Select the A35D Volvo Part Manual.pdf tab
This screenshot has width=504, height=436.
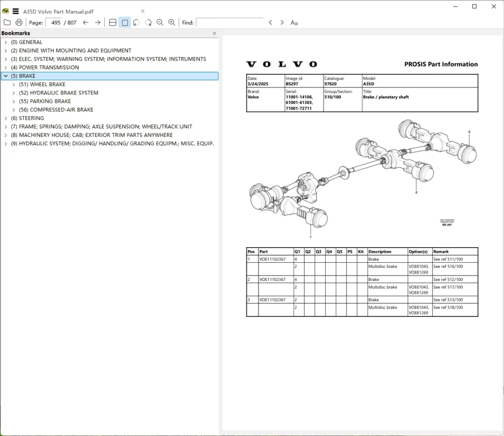(x=58, y=12)
